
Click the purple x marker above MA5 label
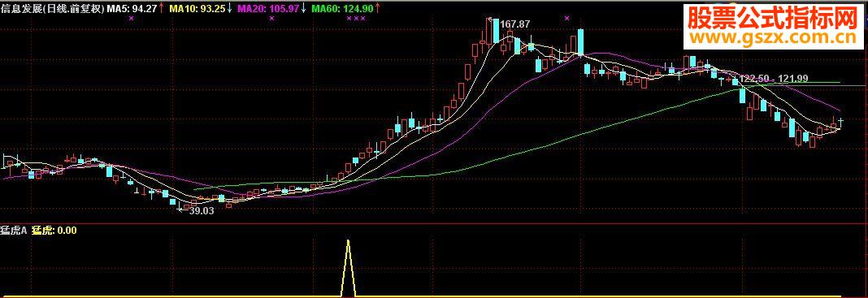coord(131,18)
